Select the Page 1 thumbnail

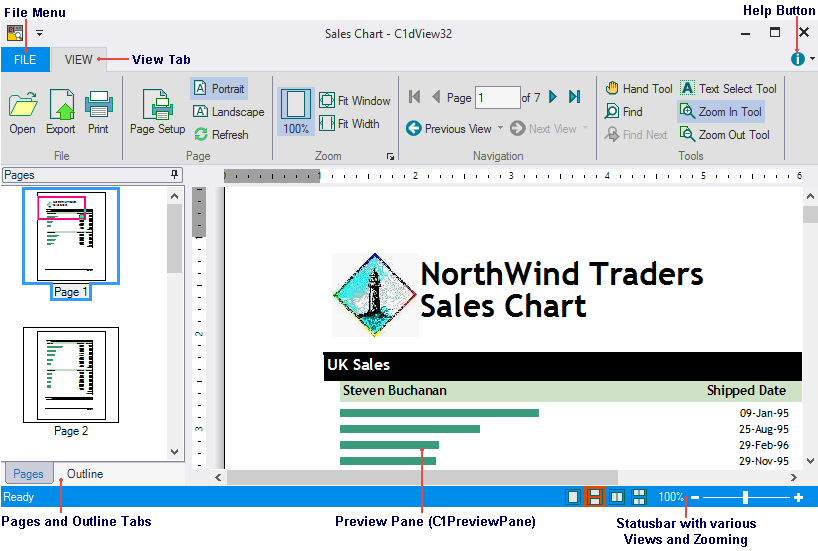point(71,236)
